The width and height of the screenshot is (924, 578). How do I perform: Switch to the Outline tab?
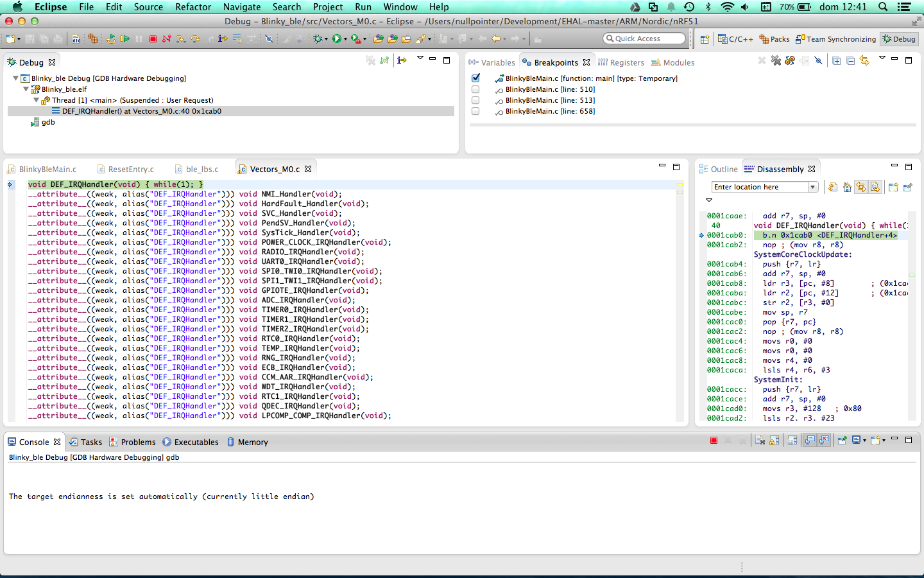[x=718, y=170]
